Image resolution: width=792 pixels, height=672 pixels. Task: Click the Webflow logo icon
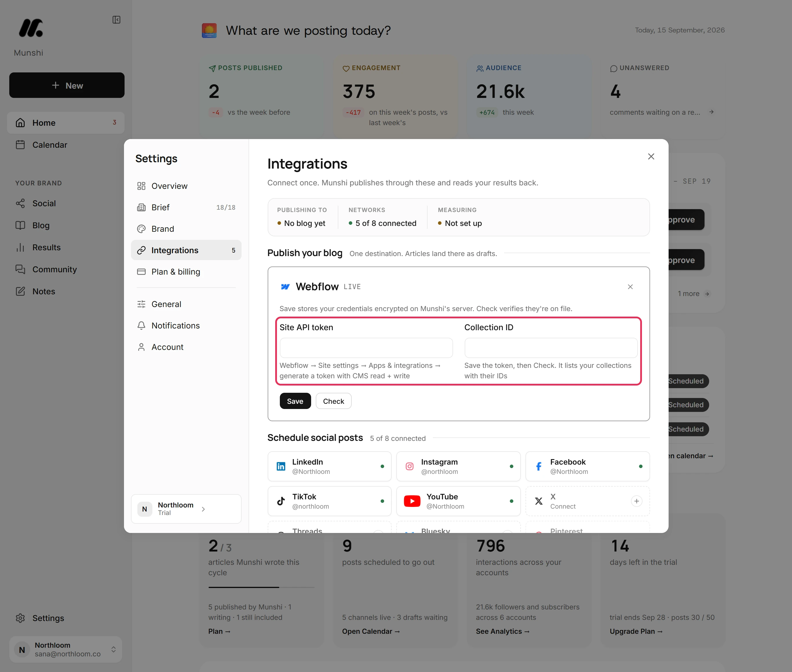[x=285, y=287]
